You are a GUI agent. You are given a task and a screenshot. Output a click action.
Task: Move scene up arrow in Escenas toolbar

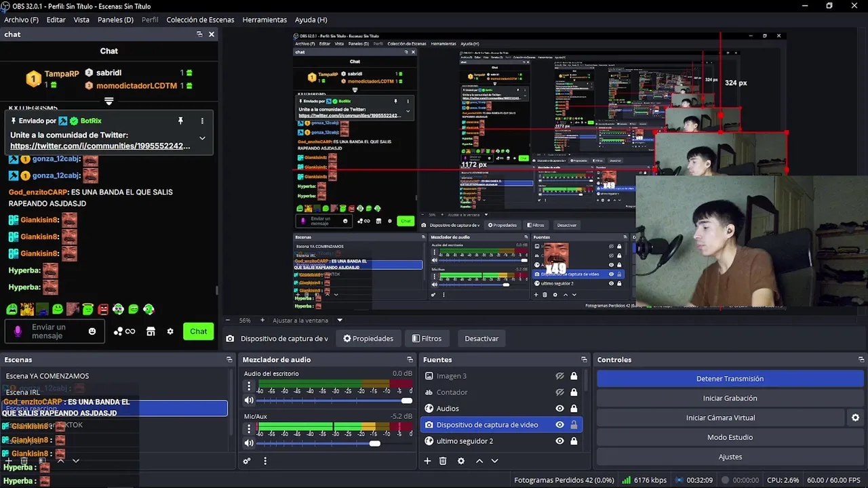(x=60, y=461)
